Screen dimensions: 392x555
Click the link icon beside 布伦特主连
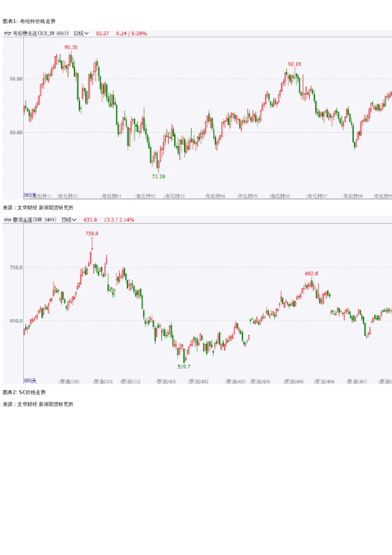pyautogui.click(x=8, y=34)
